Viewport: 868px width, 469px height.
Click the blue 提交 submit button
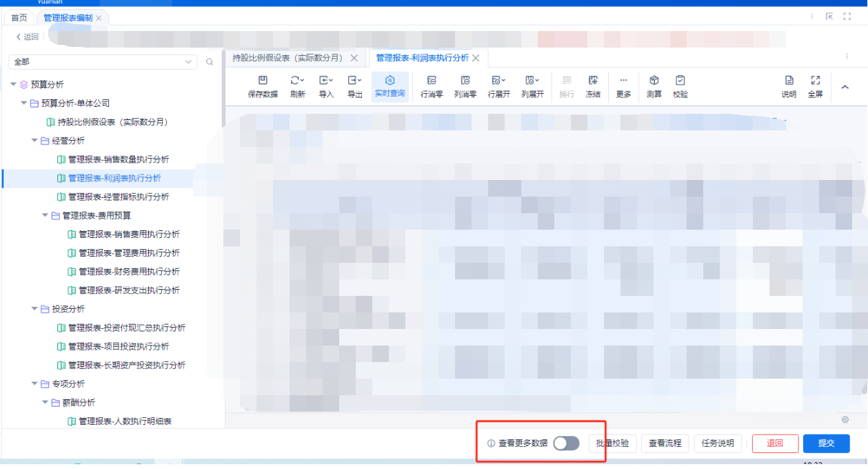tap(826, 443)
